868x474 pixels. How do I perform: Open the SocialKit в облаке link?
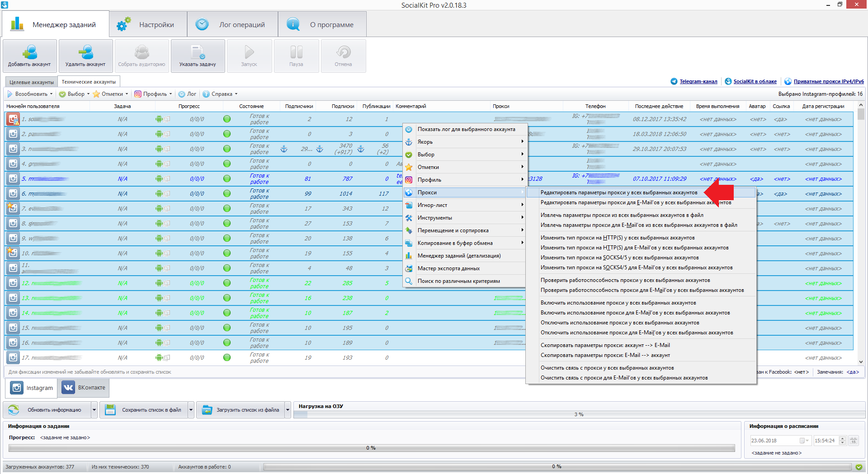pos(755,81)
